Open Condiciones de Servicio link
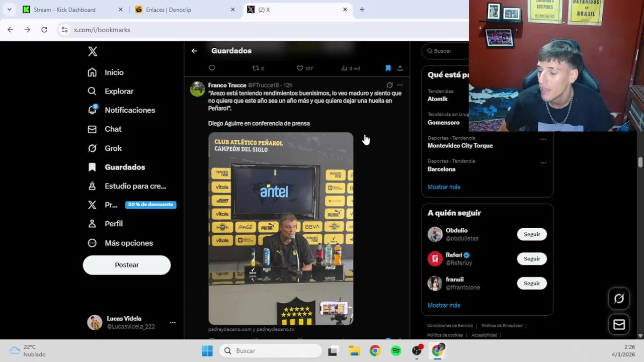 coord(450,326)
